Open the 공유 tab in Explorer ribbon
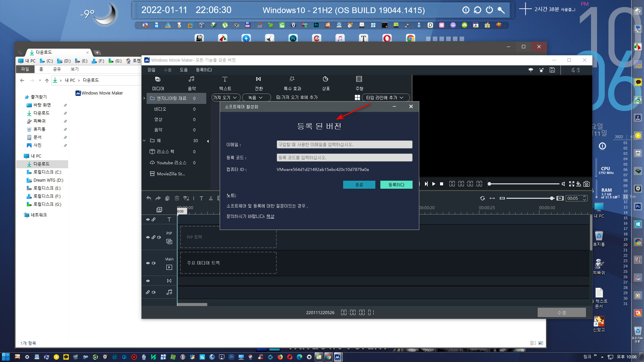The height and width of the screenshot is (362, 644). [x=57, y=69]
